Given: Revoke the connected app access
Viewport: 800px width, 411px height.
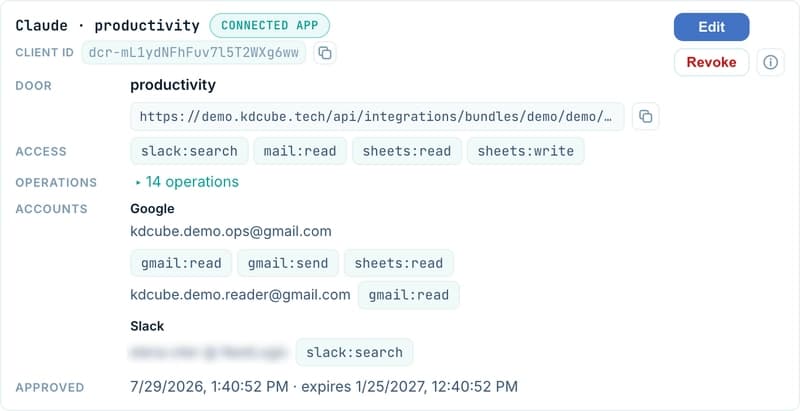Looking at the screenshot, I should tap(711, 62).
